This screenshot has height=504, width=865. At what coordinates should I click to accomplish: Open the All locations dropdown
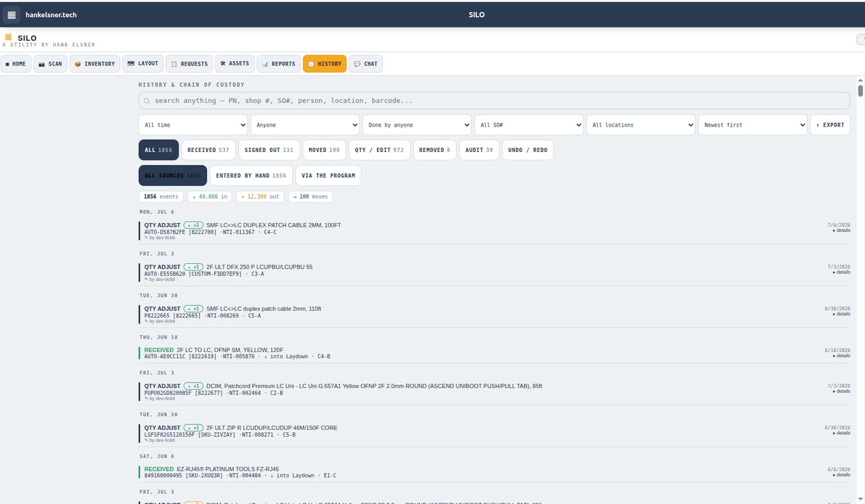point(641,125)
